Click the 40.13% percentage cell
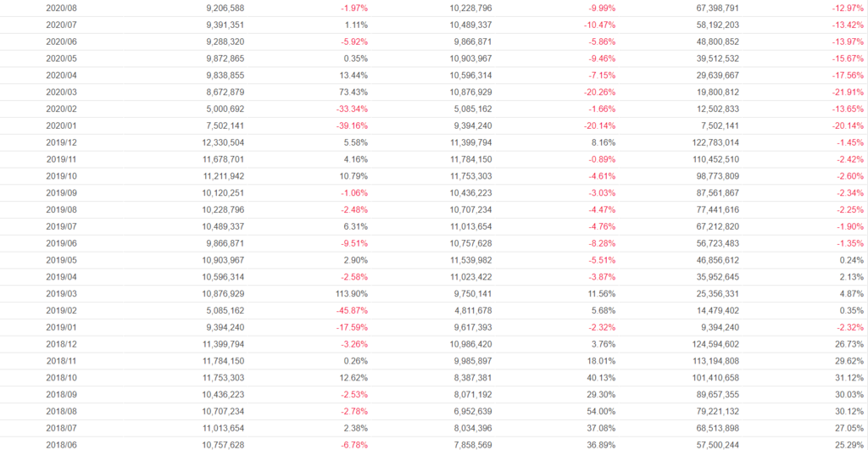This screenshot has width=868, height=450. click(599, 377)
